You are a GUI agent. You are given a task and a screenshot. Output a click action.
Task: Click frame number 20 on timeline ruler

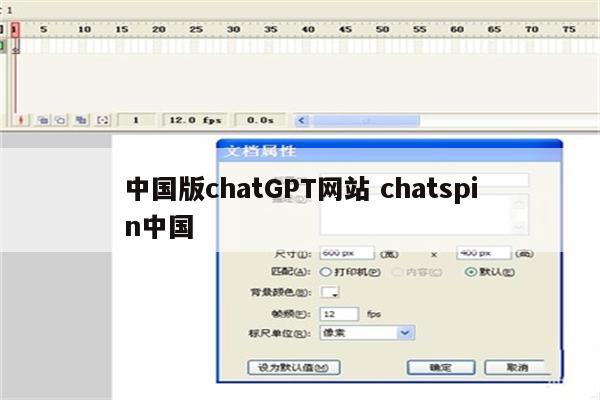pos(158,29)
